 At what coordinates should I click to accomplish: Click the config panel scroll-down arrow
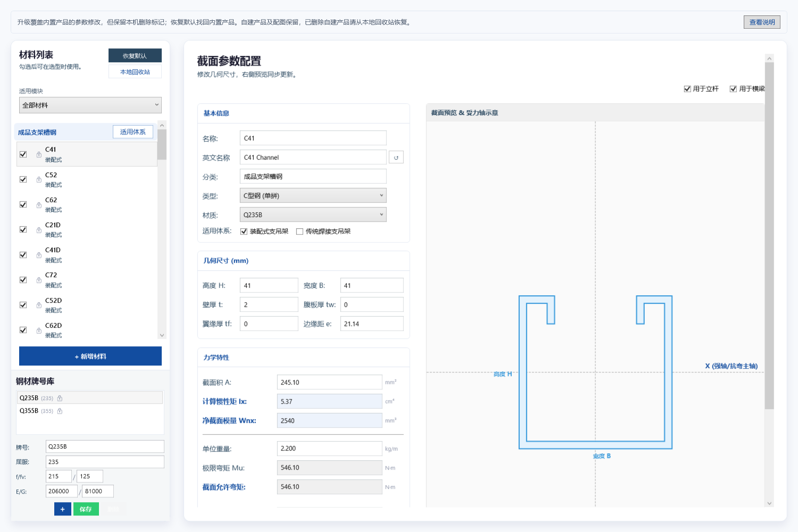(x=769, y=503)
